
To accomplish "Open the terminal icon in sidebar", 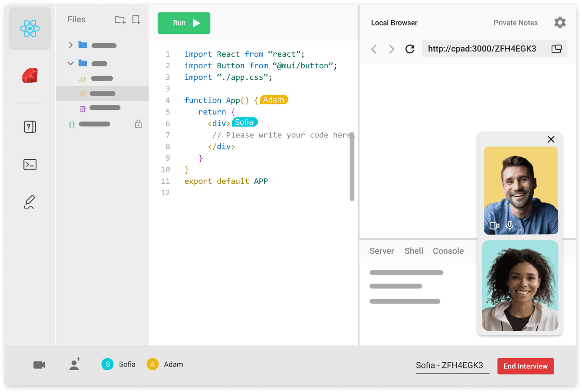I will click(x=30, y=164).
